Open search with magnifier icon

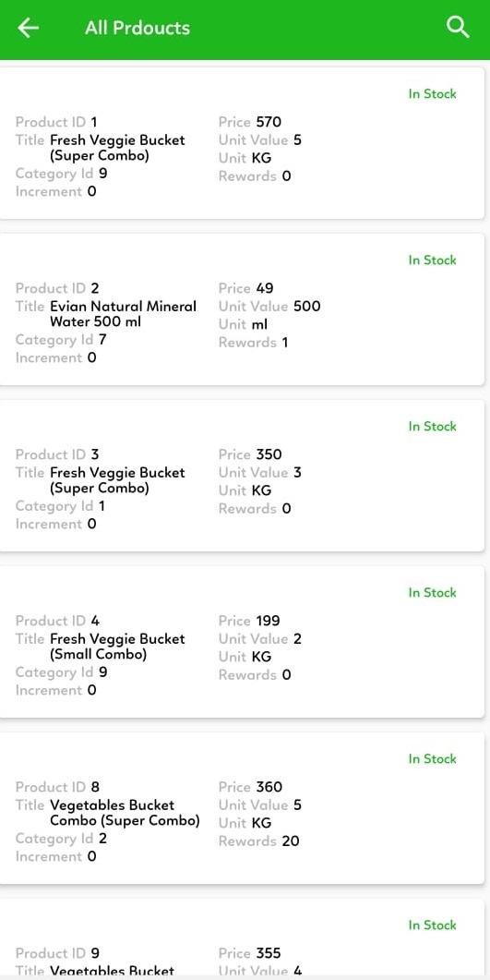click(x=458, y=28)
